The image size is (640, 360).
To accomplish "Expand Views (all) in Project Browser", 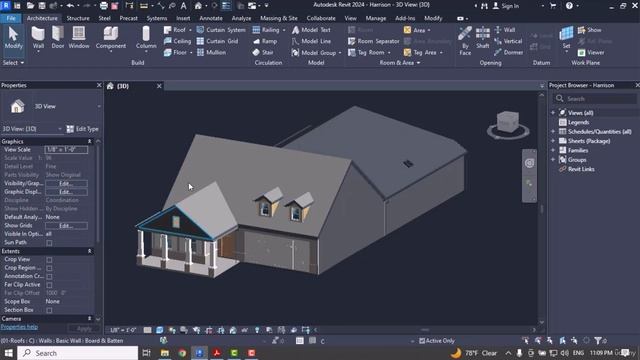I will pyautogui.click(x=553, y=113).
